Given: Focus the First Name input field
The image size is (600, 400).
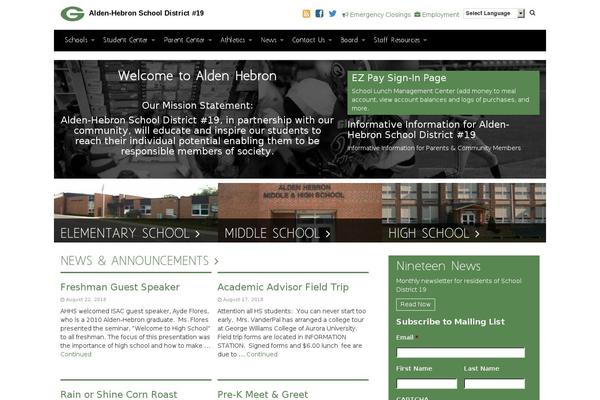Looking at the screenshot, I should (x=427, y=384).
